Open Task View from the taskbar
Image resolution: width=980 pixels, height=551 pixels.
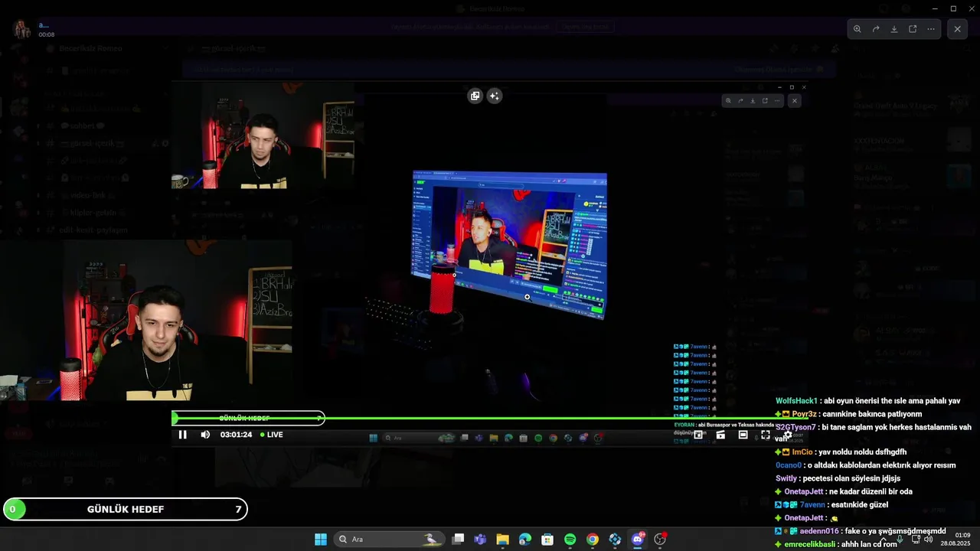[x=458, y=540]
